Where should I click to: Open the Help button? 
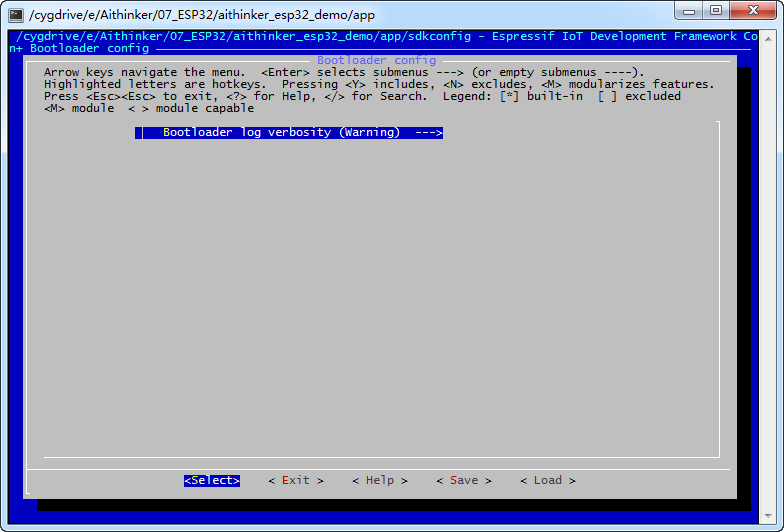tap(380, 480)
